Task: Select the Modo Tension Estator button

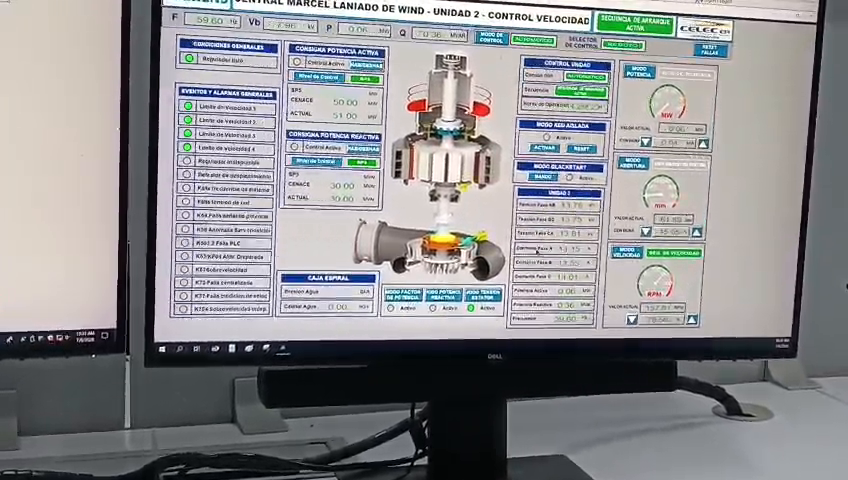Action: click(x=483, y=295)
